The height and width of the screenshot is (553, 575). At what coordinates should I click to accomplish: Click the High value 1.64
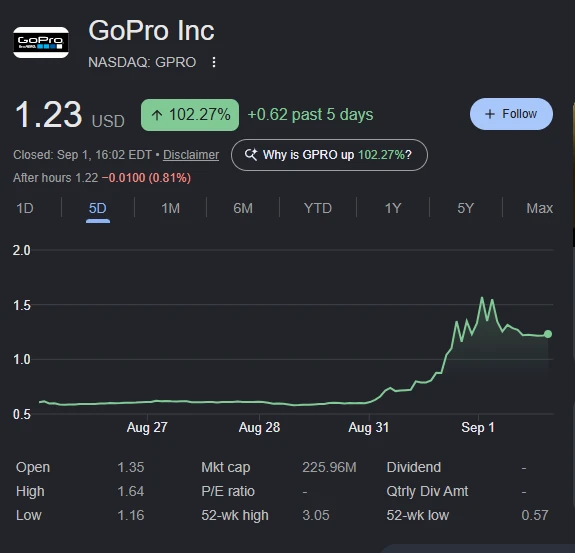(131, 491)
